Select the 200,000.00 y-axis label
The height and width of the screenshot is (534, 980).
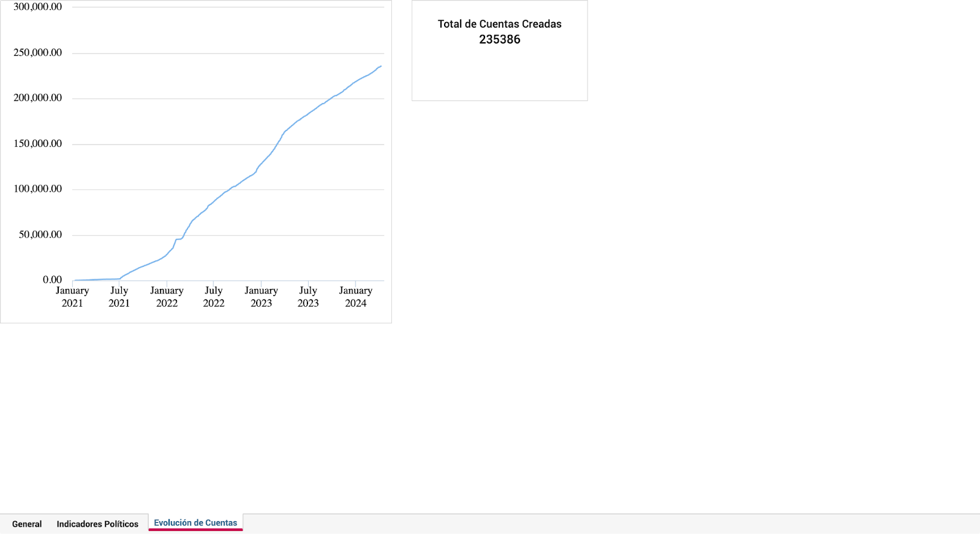click(37, 98)
